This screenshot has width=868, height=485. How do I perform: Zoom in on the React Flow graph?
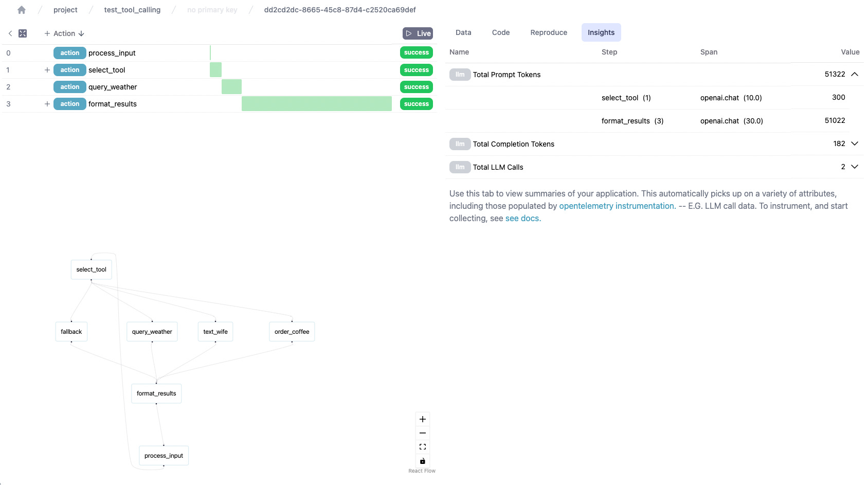click(x=422, y=419)
